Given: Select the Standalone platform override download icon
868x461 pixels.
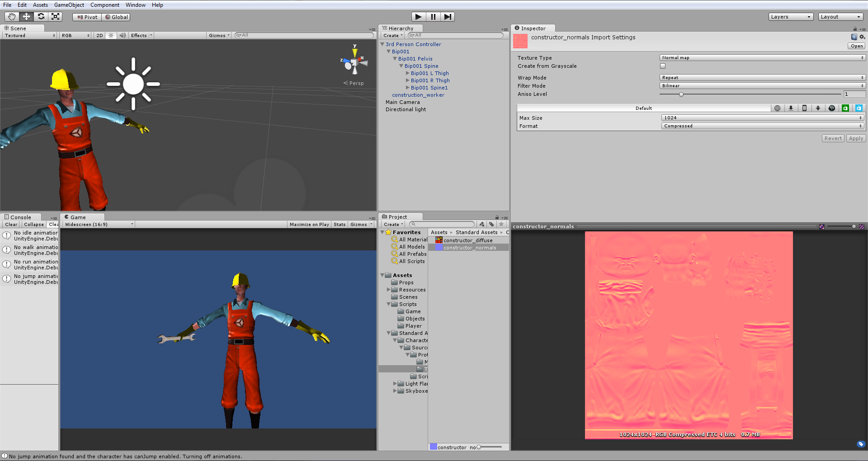Looking at the screenshot, I should coord(791,108).
